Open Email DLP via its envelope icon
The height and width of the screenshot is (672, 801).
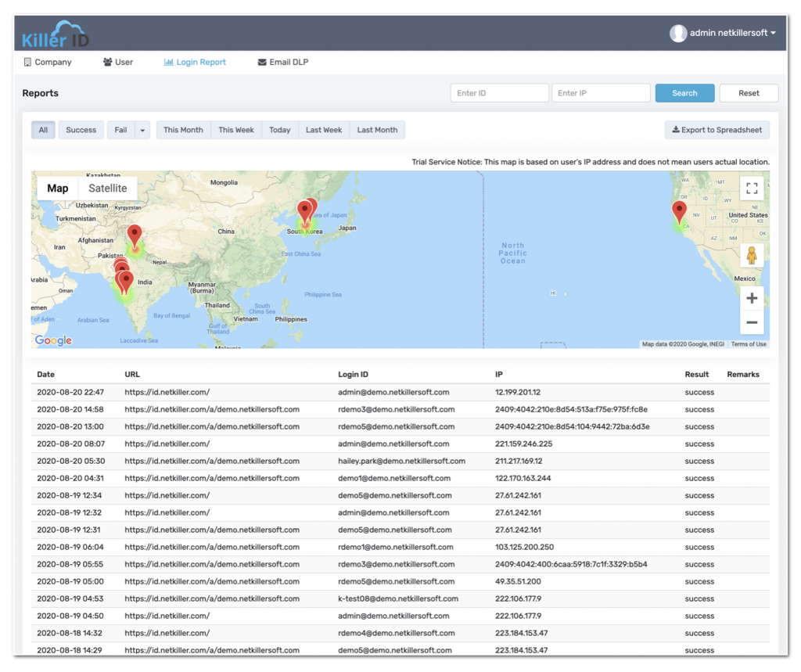click(262, 62)
